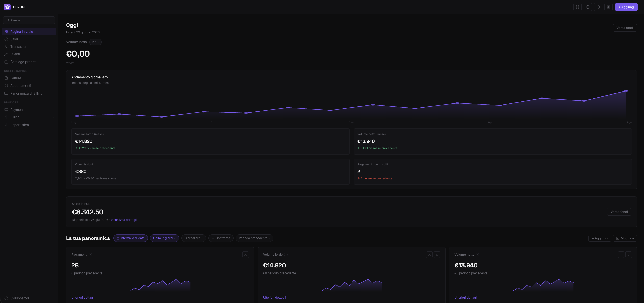Click the Abbonamenti circle icon
This screenshot has height=303, width=644.
coord(6,86)
